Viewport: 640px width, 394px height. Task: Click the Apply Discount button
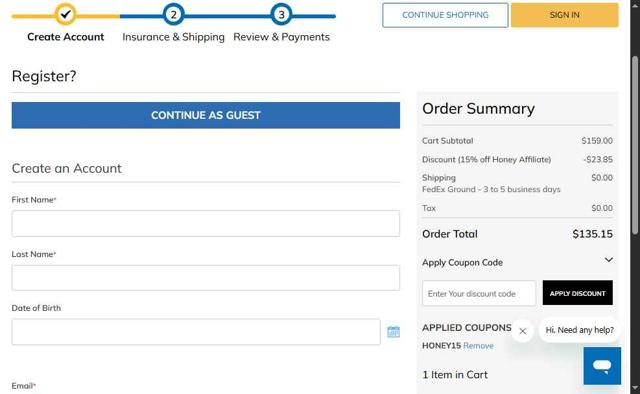point(578,293)
